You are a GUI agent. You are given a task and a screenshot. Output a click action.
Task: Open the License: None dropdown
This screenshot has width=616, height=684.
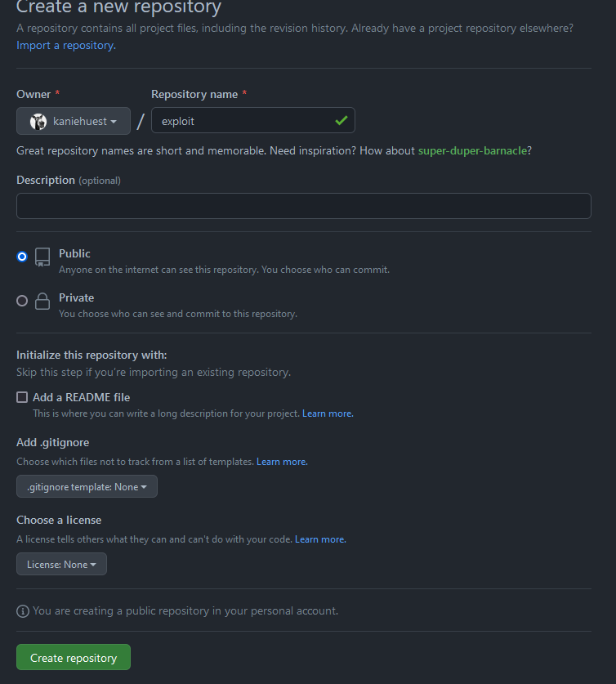[61, 565]
